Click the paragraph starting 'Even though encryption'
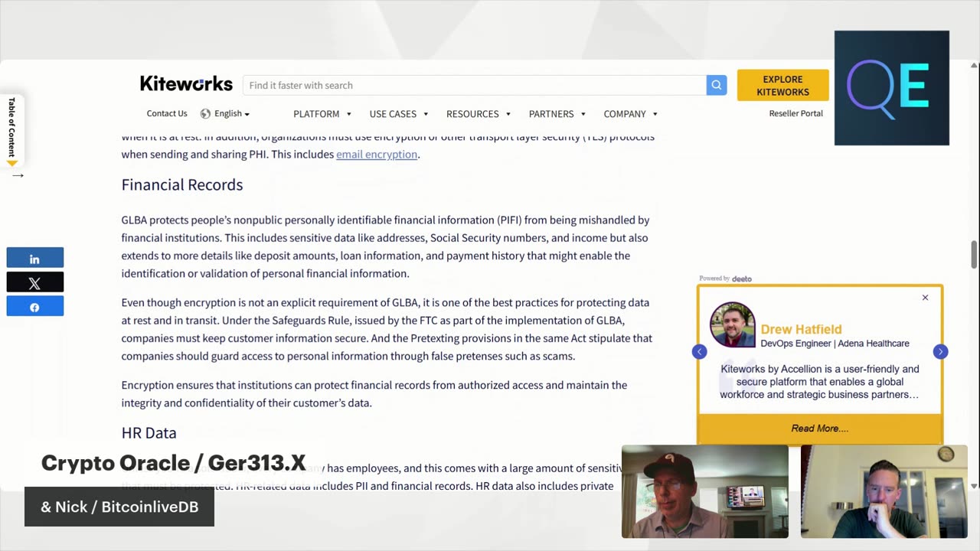 click(x=387, y=329)
